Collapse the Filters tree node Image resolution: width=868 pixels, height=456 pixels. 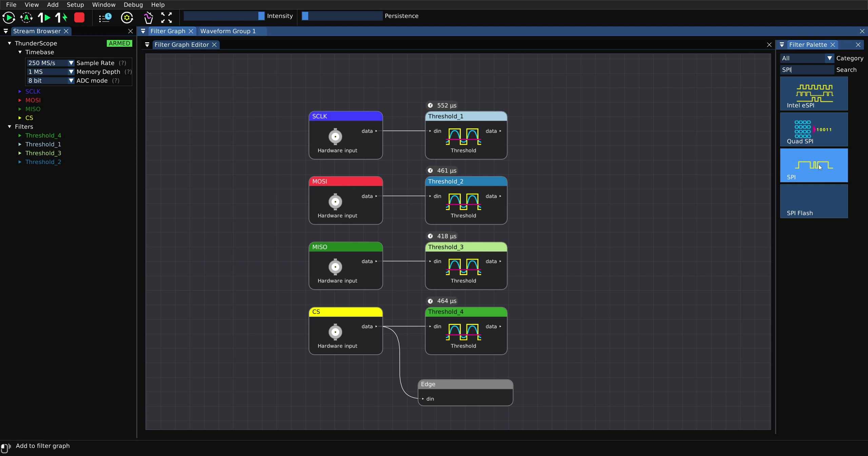point(9,127)
